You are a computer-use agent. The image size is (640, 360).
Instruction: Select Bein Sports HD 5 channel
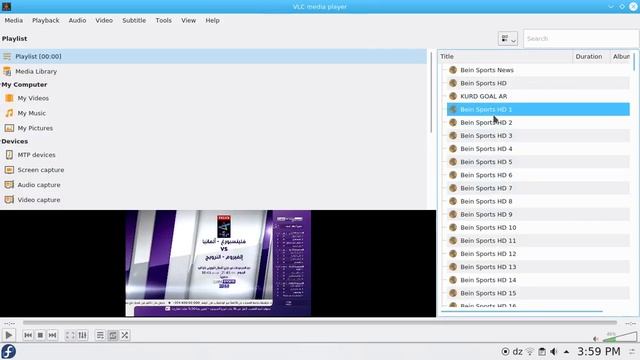[x=538, y=162]
